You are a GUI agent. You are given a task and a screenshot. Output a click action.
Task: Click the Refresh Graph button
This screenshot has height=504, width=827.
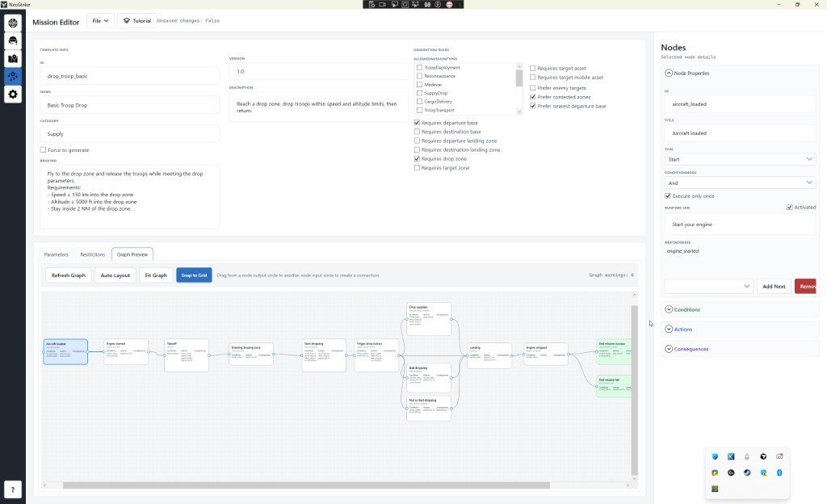(69, 275)
